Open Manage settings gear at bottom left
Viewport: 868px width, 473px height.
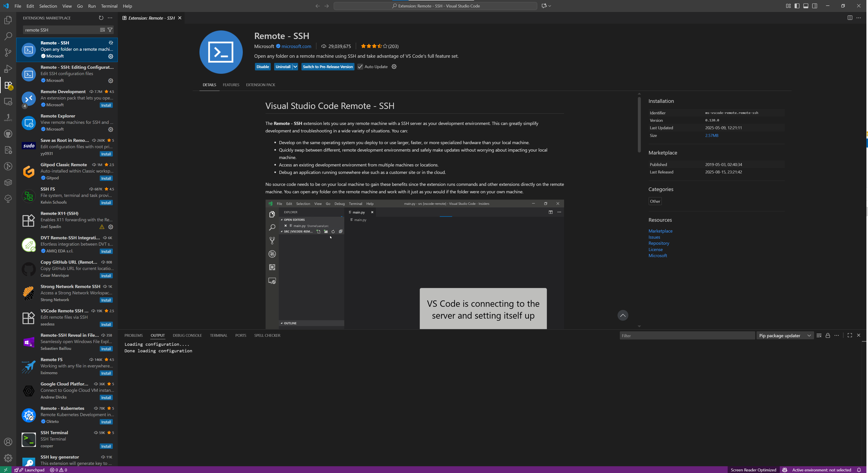(x=8, y=458)
